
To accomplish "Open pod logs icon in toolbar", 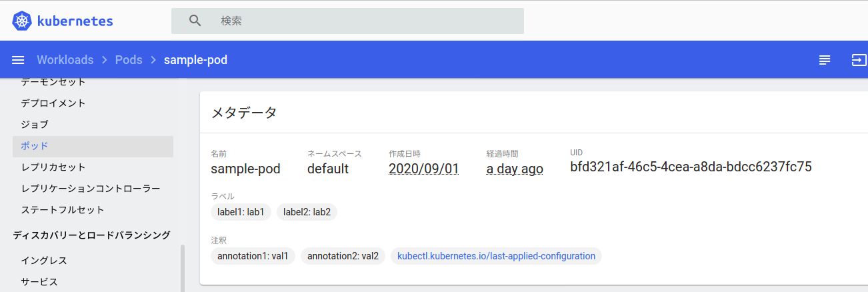I will (x=825, y=60).
